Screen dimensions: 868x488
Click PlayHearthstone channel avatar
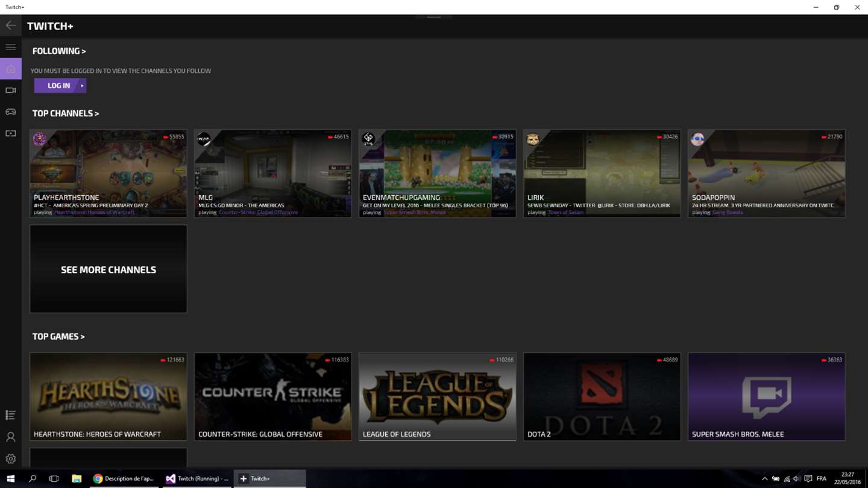coord(39,139)
